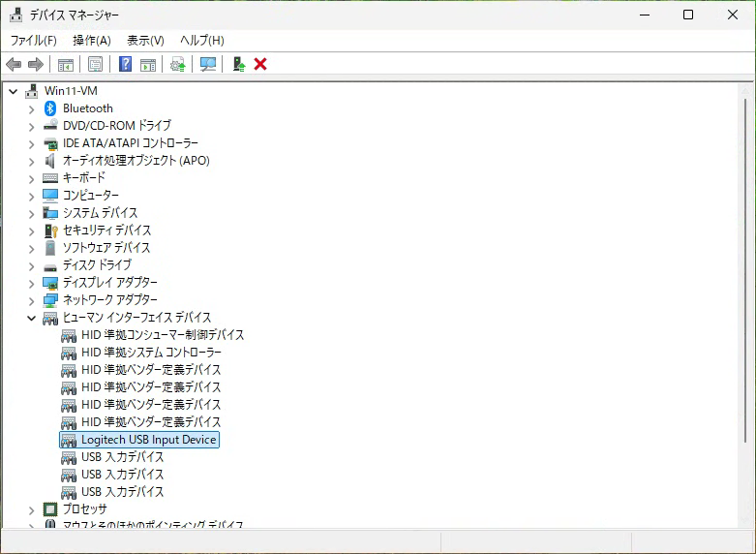Image resolution: width=756 pixels, height=554 pixels.
Task: Select the キーボード keyboard icon
Action: tap(50, 178)
